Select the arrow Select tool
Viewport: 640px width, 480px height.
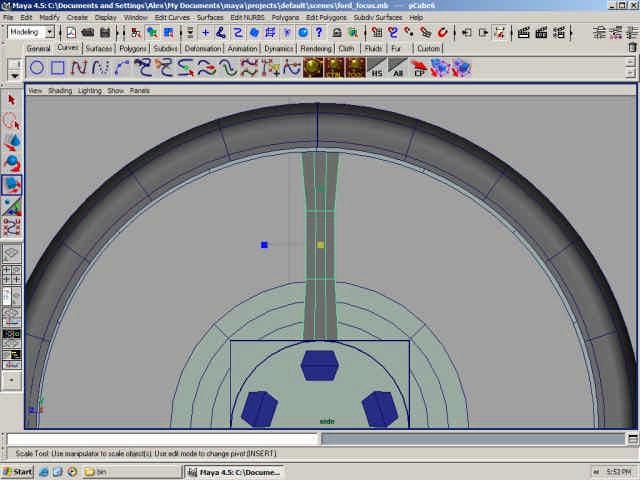coord(12,100)
